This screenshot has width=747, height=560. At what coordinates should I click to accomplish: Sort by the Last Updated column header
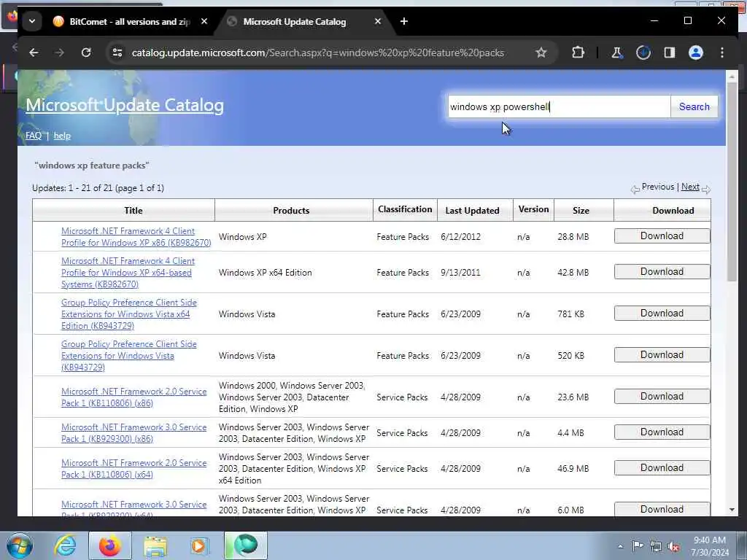coord(472,211)
